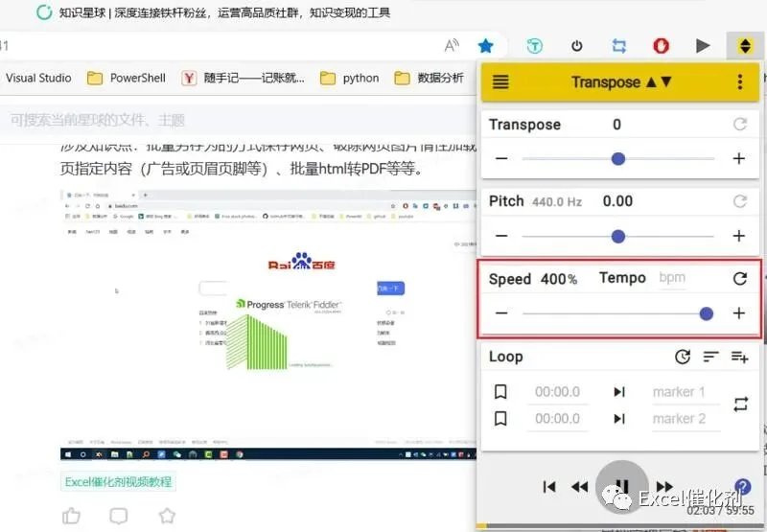The height and width of the screenshot is (532, 767).
Task: Reset the Speed to default
Action: (740, 278)
